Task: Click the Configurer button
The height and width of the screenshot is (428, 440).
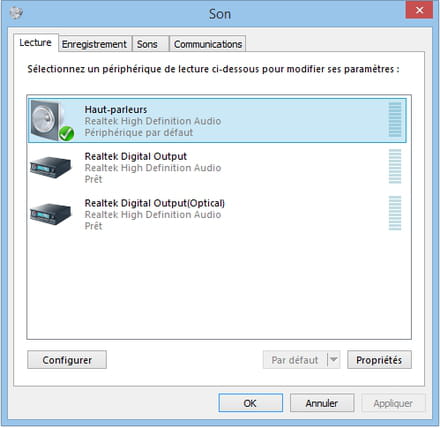Action: tap(67, 360)
